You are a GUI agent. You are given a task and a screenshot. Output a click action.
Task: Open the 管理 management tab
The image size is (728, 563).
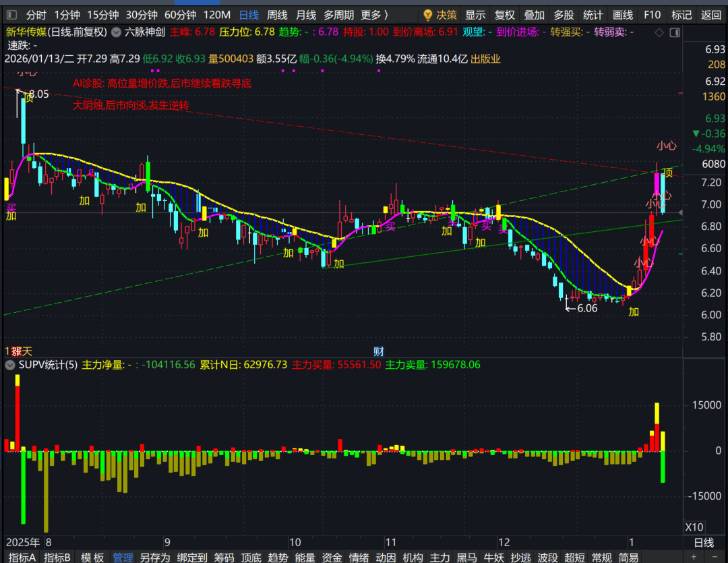tap(123, 558)
